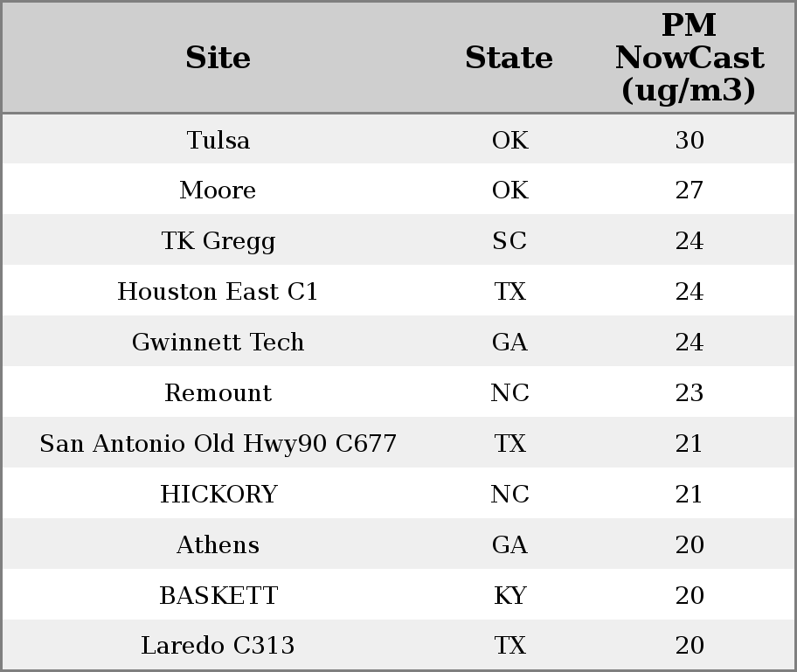The width and height of the screenshot is (797, 672).
Task: Select the HICKORY site cell
Action: [x=218, y=494]
